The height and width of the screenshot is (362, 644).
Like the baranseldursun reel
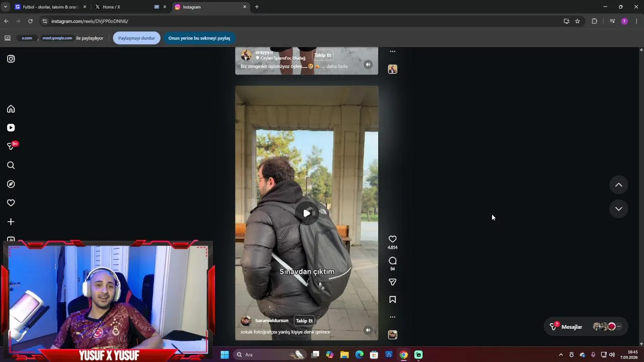[x=392, y=239]
